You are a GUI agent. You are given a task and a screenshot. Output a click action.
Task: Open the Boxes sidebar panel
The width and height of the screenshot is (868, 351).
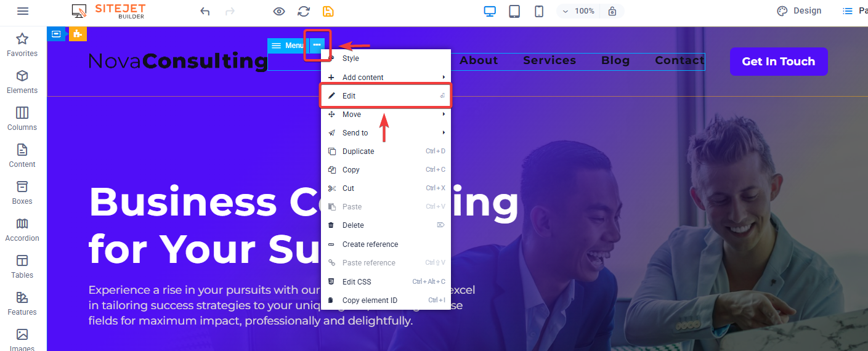(x=22, y=193)
